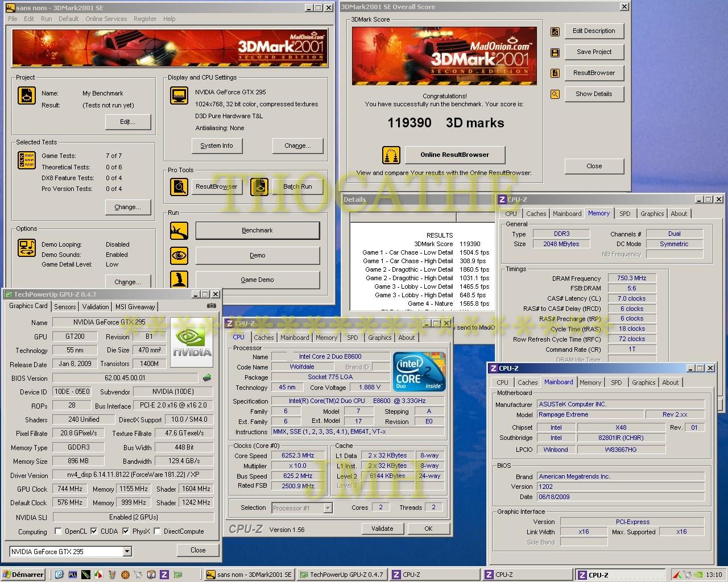This screenshot has height=582, width=728.
Task: Click the Show Details button
Action: 594,94
